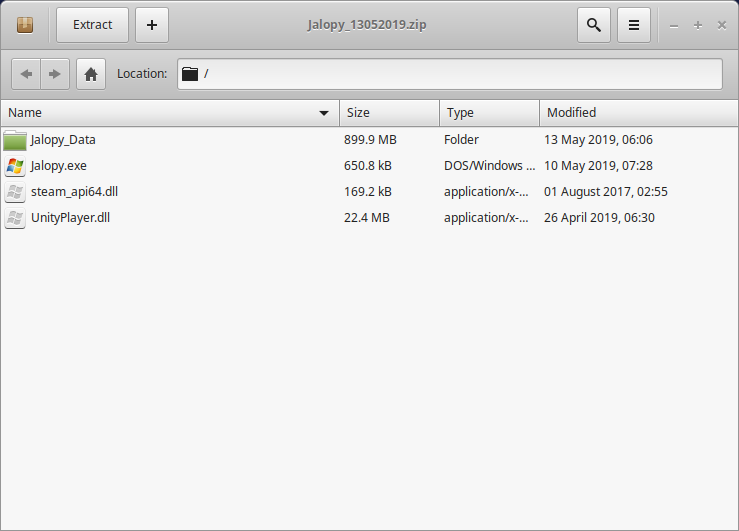Select the UnityPlayer.dll file icon
This screenshot has height=531, width=739.
tap(15, 218)
